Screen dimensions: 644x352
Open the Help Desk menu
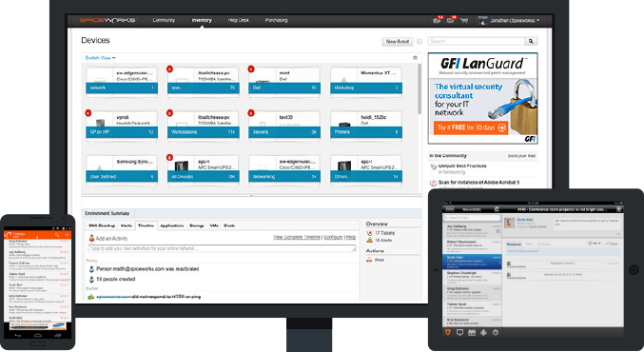click(239, 20)
